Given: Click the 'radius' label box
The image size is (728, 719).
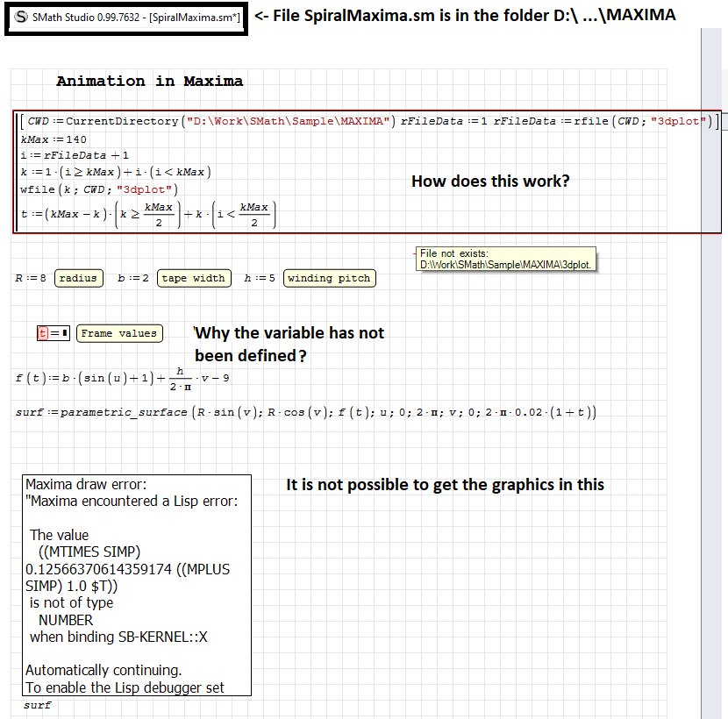Looking at the screenshot, I should [78, 278].
